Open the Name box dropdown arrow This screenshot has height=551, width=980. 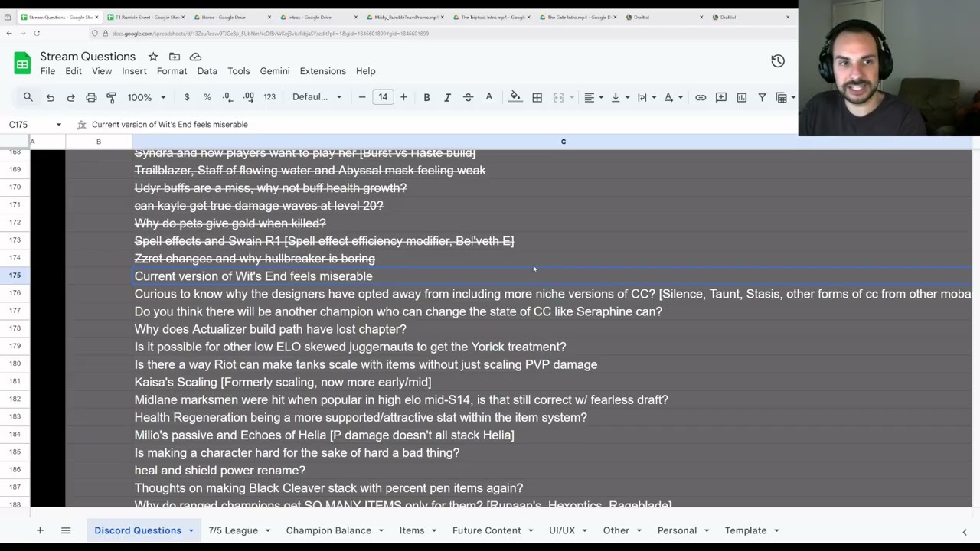(58, 125)
